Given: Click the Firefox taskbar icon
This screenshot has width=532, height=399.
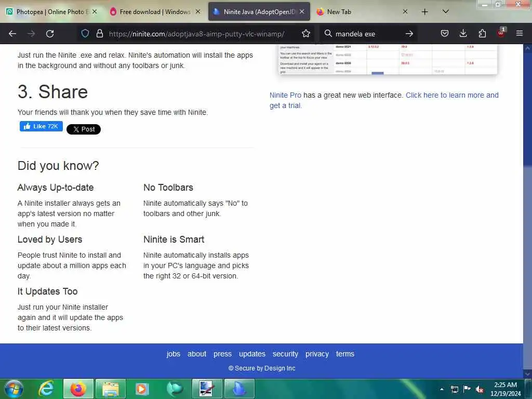Looking at the screenshot, I should 78,389.
